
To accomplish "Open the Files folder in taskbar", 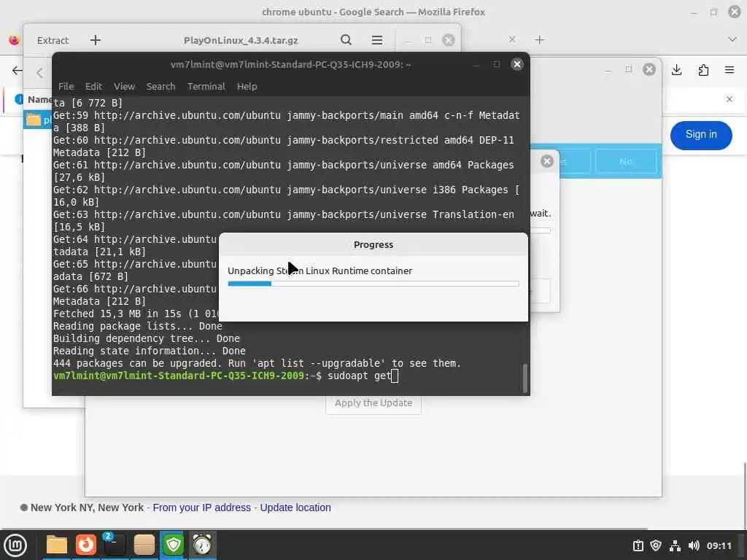I will (57, 545).
